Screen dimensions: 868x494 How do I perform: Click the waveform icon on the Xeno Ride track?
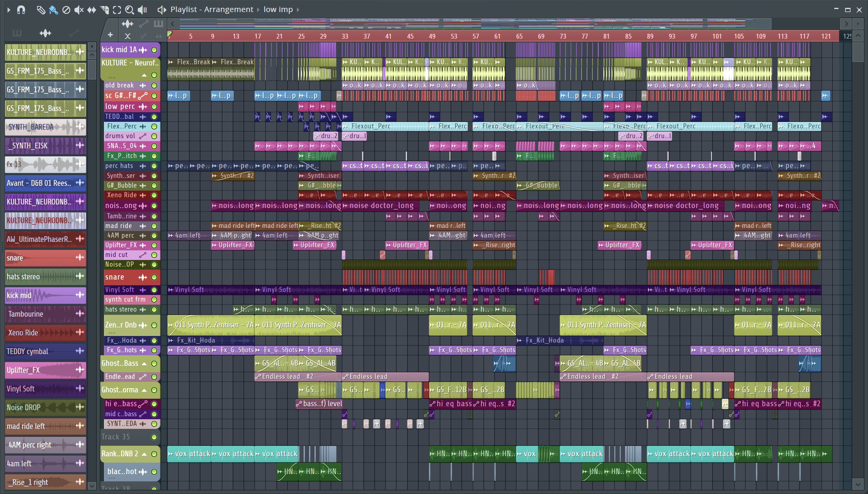pos(143,195)
